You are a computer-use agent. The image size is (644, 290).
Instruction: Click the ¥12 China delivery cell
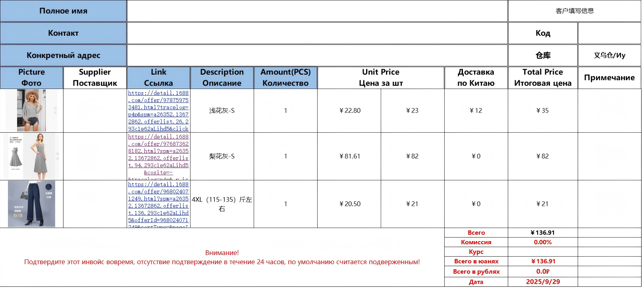point(476,111)
